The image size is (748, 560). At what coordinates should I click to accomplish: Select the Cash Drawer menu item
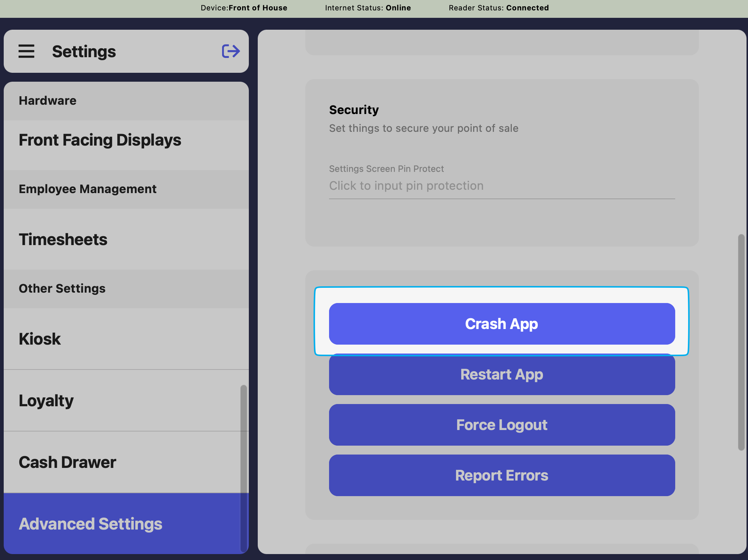[68, 462]
